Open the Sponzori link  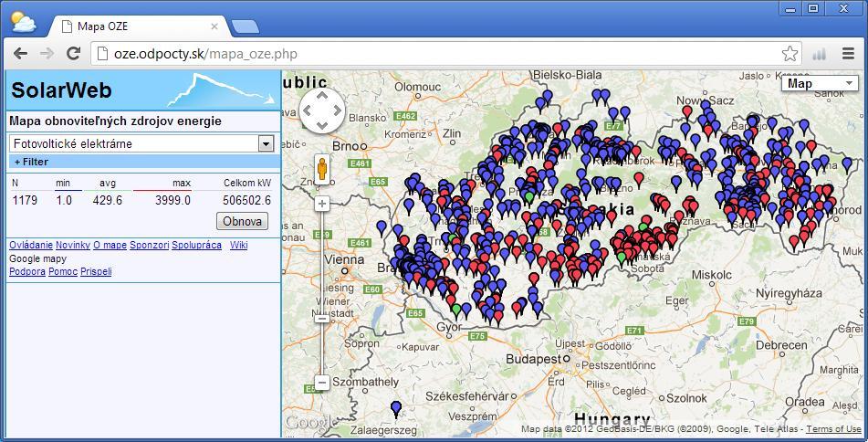tap(150, 245)
